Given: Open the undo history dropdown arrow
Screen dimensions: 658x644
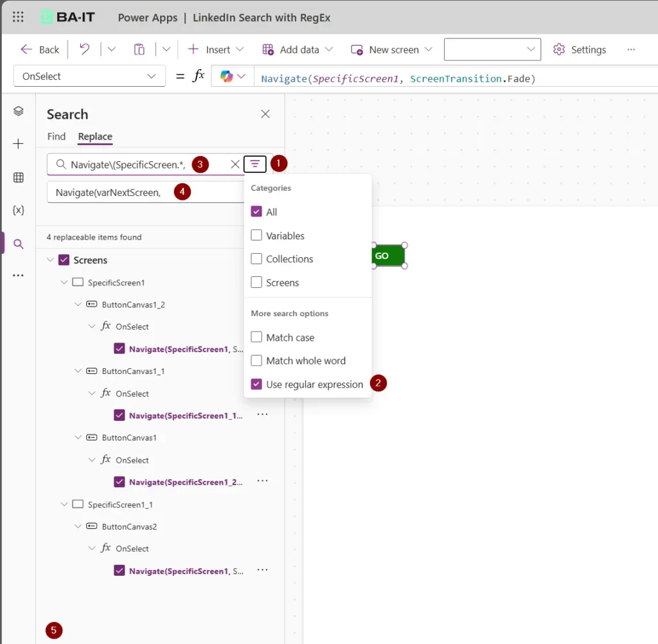Looking at the screenshot, I should pyautogui.click(x=111, y=49).
